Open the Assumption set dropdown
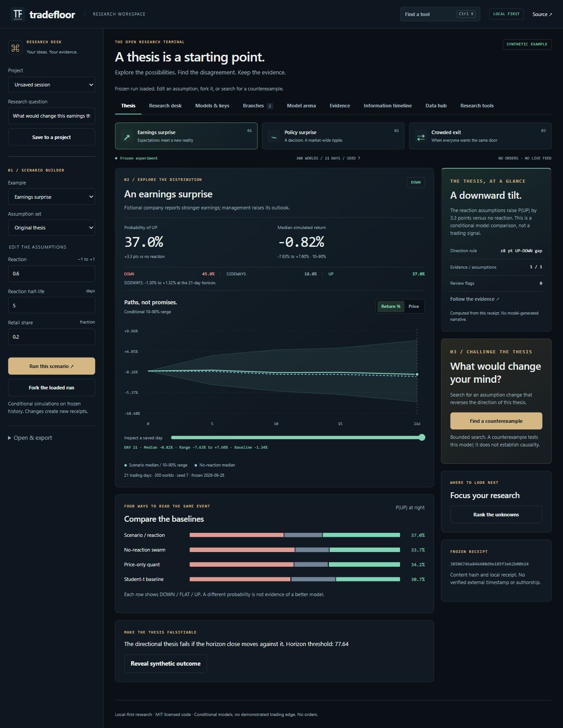The width and height of the screenshot is (563, 728). [52, 228]
